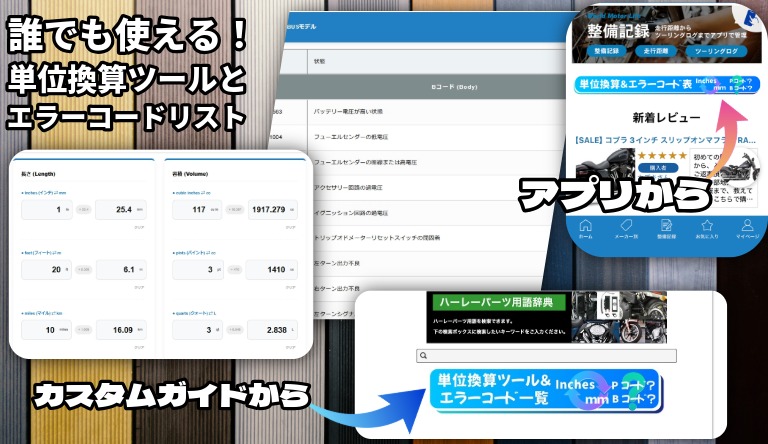
Task: Click the 長さ (Length) section heading
Action: (x=38, y=174)
